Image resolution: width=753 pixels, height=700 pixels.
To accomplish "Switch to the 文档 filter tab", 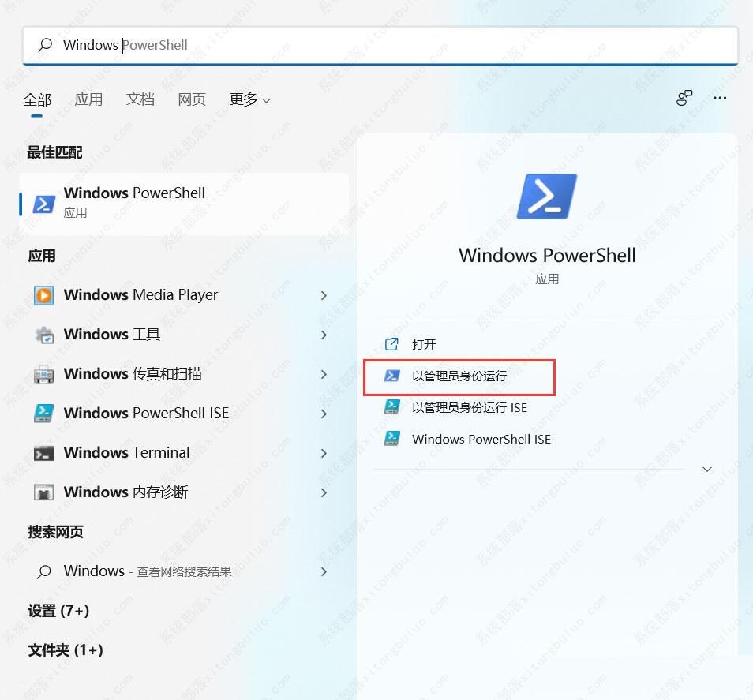I will click(140, 99).
